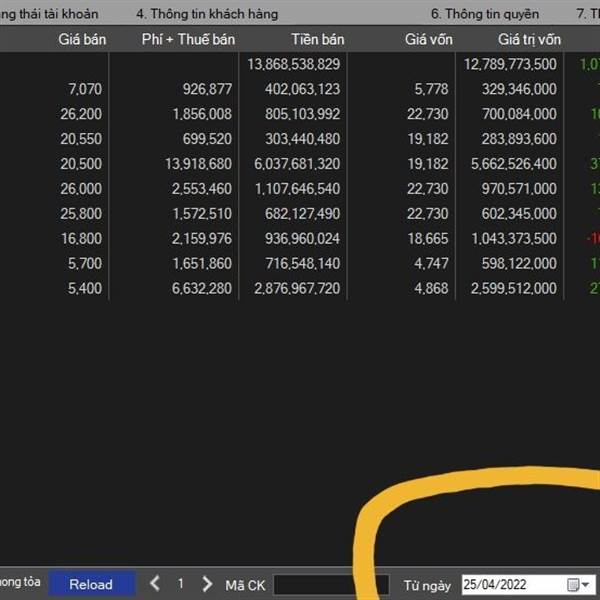
Task: Select Tiền bán cell 682,127,490
Action: pos(302,214)
